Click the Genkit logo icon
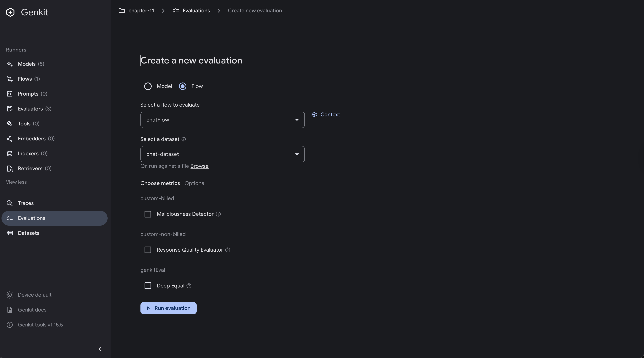This screenshot has width=644, height=358. coord(10,12)
